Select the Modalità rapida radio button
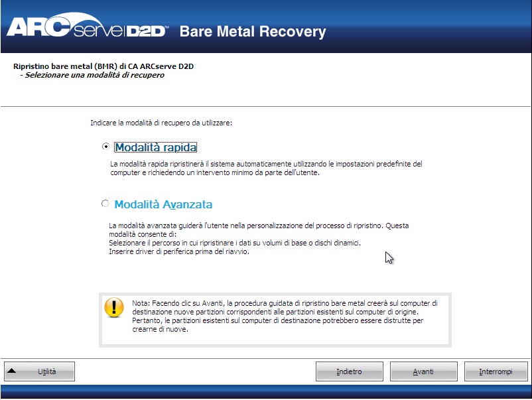This screenshot has height=400, width=532. [x=105, y=147]
